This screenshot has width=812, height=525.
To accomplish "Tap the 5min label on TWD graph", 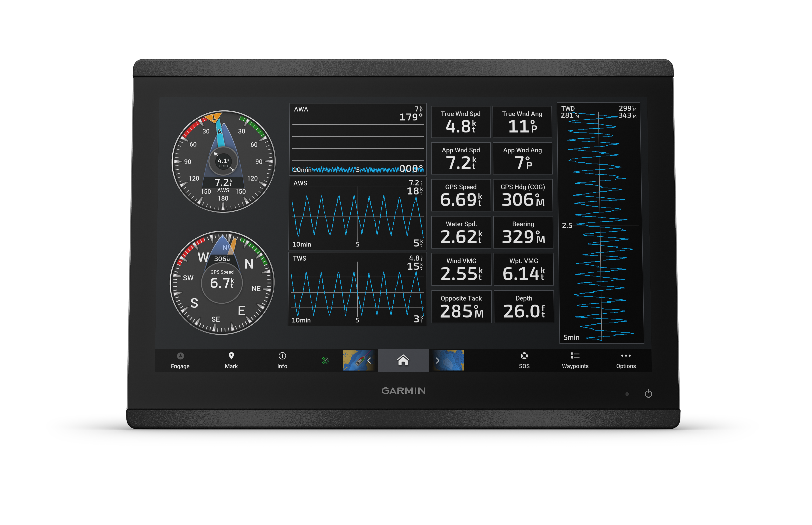I will (x=571, y=337).
